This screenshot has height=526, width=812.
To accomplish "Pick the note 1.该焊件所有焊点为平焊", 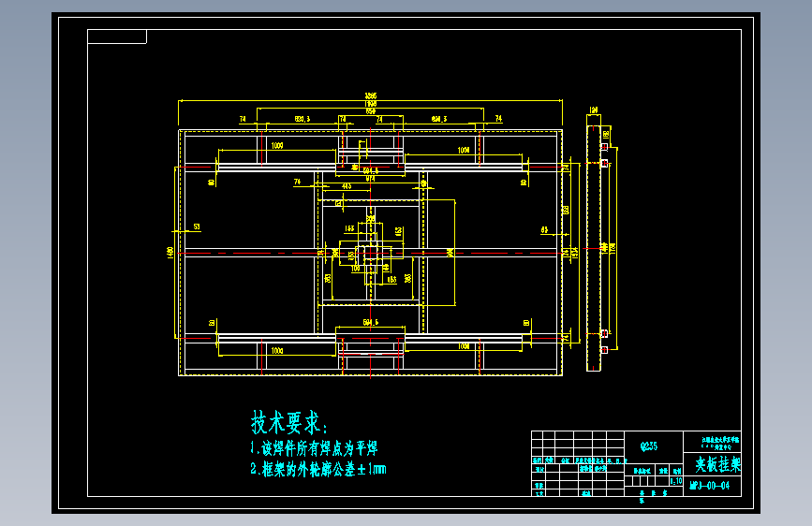I will click(314, 447).
